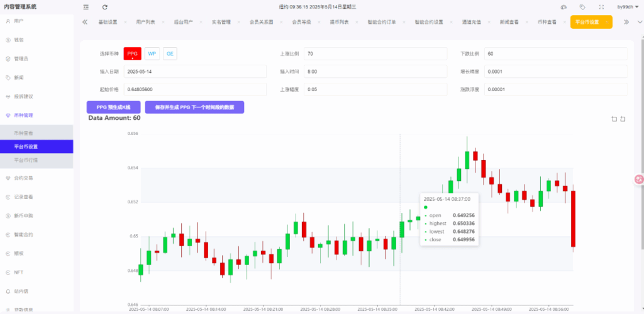This screenshot has height=314, width=644.
Task: Click 保存并生成 PPG 下一个时间段的数据 button
Action: coord(195,107)
